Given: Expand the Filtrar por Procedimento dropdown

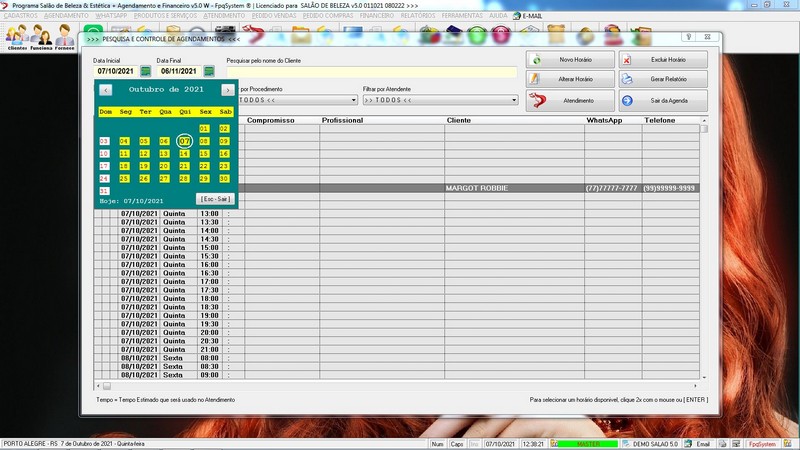Looking at the screenshot, I should coord(354,100).
